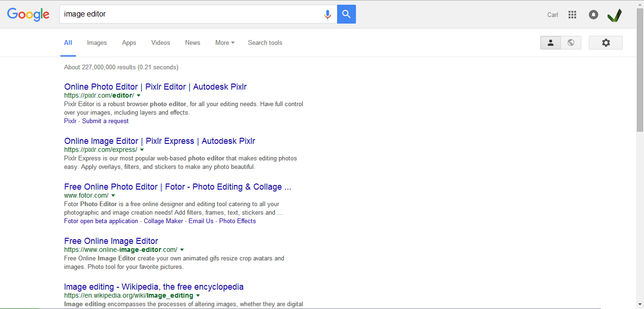Expand arrow next to pixlr.com/editor/ URL
This screenshot has height=309, width=644.
coord(139,95)
